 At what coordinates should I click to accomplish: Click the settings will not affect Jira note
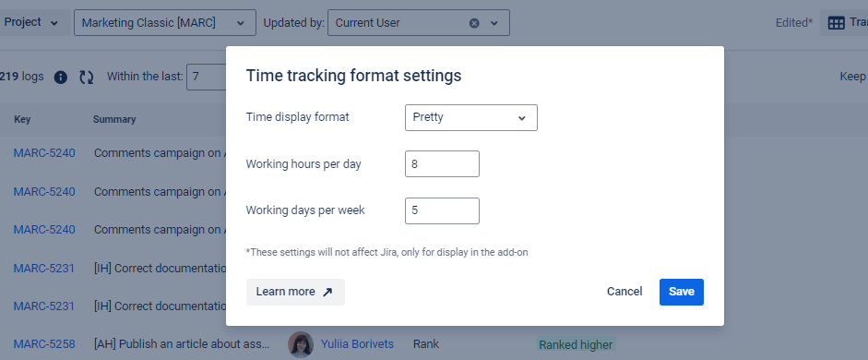click(x=386, y=253)
